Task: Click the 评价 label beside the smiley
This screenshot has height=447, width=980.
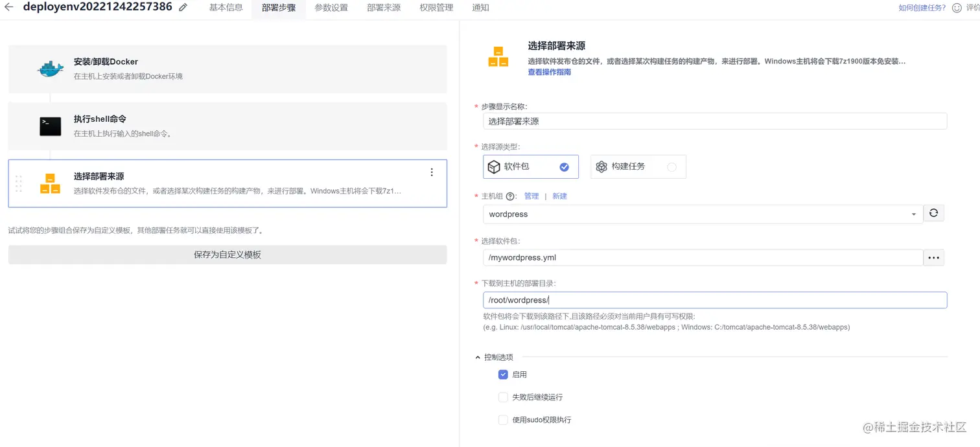Action: [x=973, y=8]
